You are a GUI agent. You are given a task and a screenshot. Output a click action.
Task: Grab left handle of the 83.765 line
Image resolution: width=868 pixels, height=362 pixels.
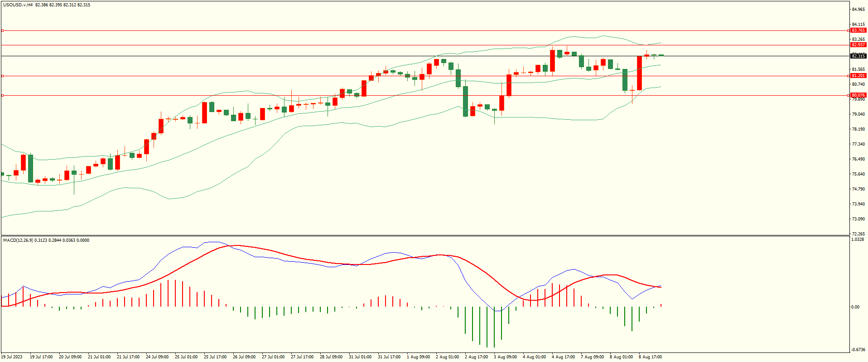[2, 30]
